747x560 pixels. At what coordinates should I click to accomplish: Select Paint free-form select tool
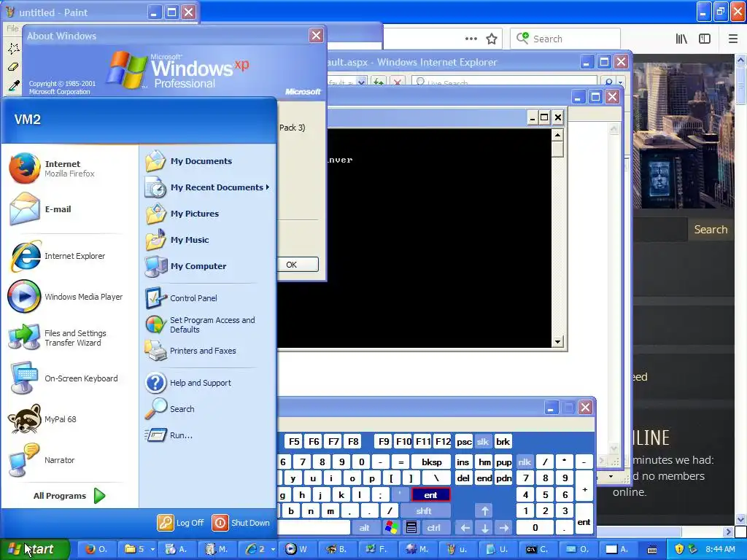point(13,48)
